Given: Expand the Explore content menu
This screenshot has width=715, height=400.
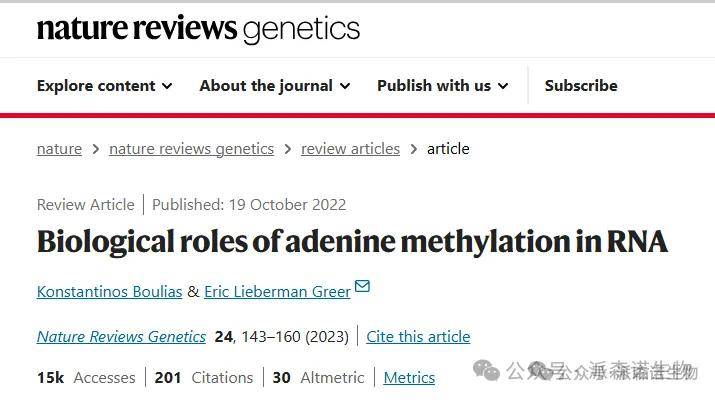Looking at the screenshot, I should pyautogui.click(x=104, y=86).
